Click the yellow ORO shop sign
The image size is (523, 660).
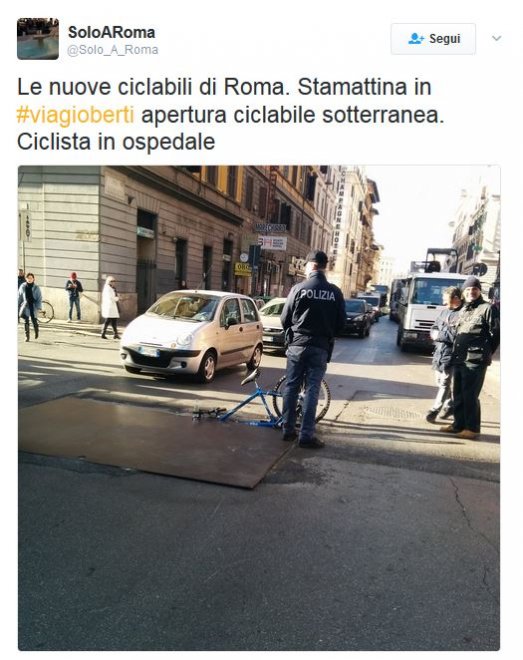(243, 269)
